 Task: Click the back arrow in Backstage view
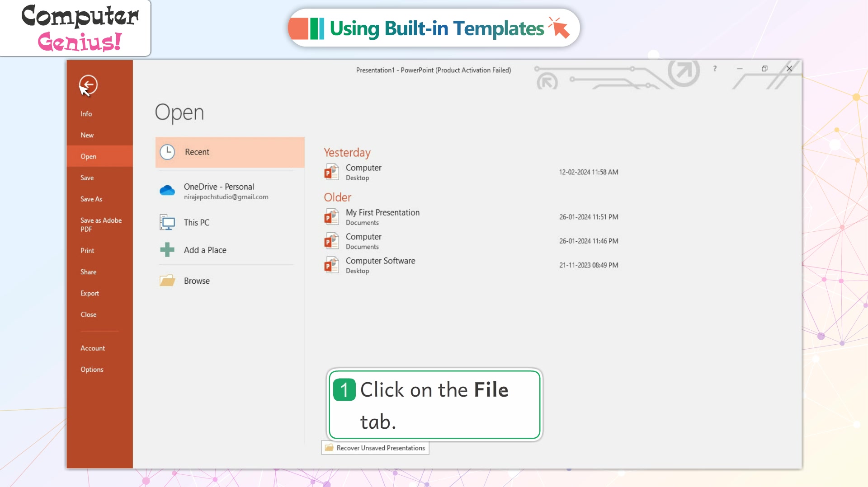[x=88, y=84]
